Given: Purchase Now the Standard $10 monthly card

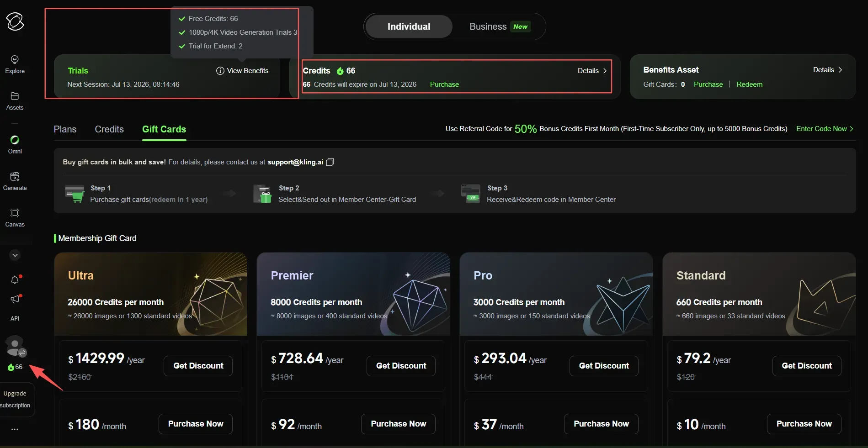Looking at the screenshot, I should pos(804,424).
